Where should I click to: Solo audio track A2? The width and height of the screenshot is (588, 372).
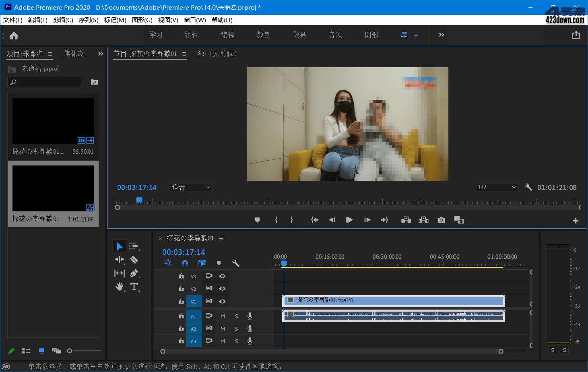click(x=236, y=329)
